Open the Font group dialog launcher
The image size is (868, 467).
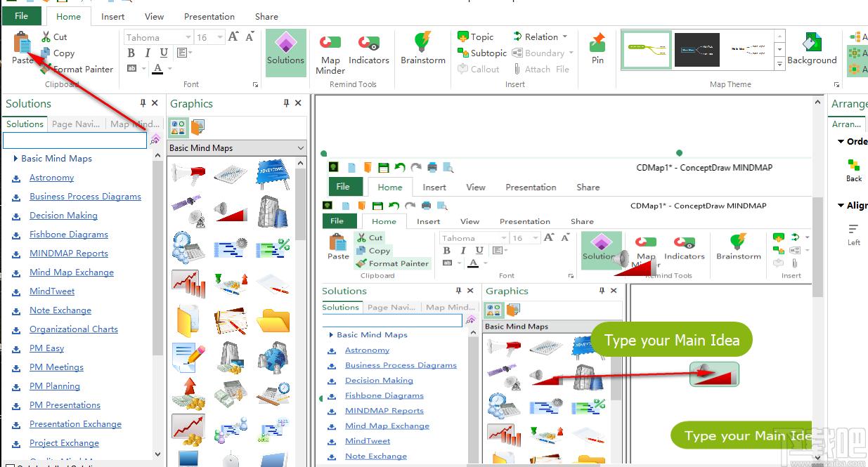(x=255, y=85)
